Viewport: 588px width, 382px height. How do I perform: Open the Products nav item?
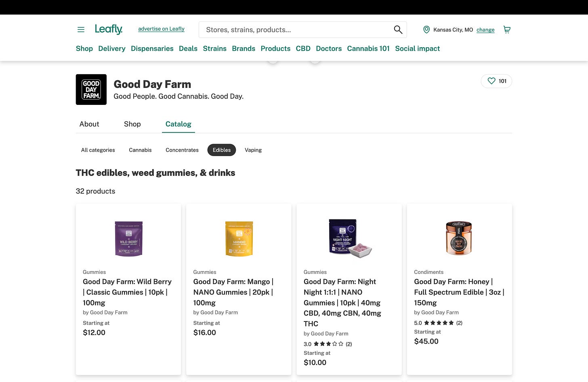click(x=275, y=48)
